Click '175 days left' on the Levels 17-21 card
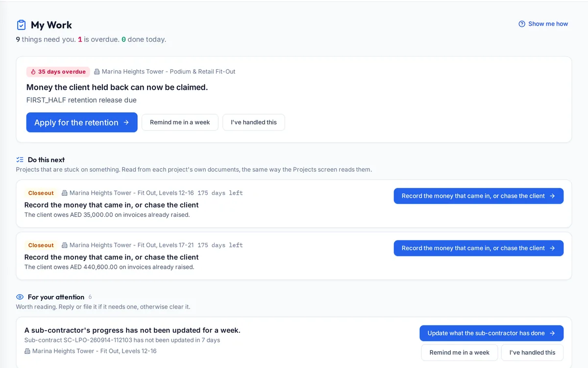The image size is (588, 368). [220, 245]
